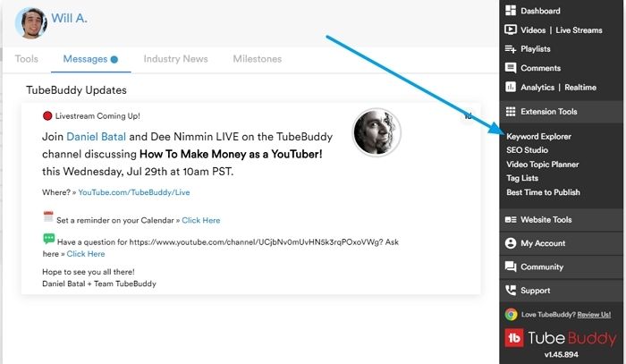Open the Industry News tab

[175, 59]
